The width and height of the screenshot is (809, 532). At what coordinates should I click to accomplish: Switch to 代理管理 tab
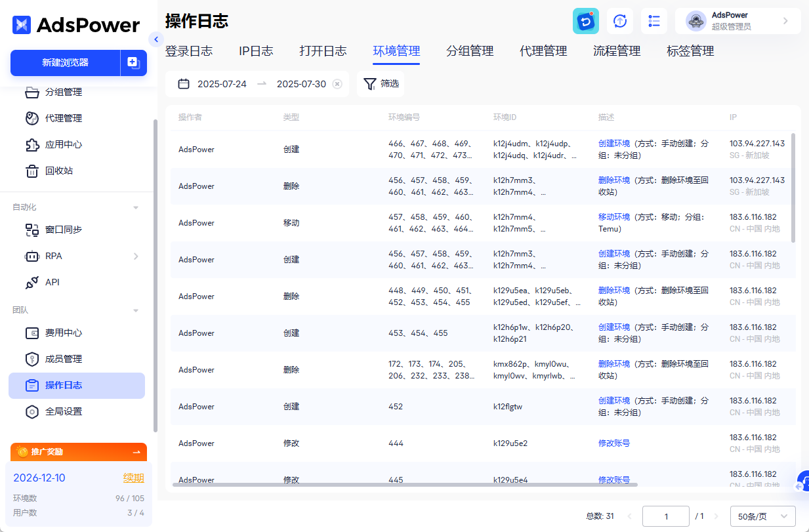coord(543,51)
